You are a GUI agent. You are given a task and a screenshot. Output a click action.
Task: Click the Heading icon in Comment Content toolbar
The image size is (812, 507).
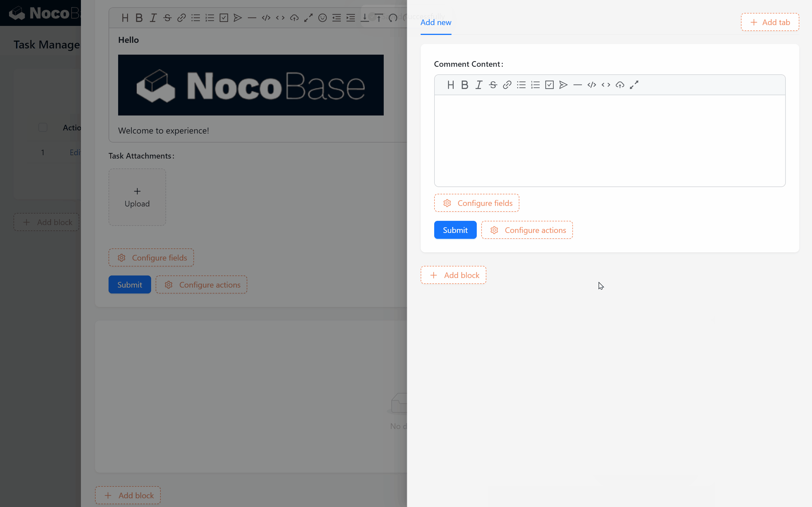(451, 85)
